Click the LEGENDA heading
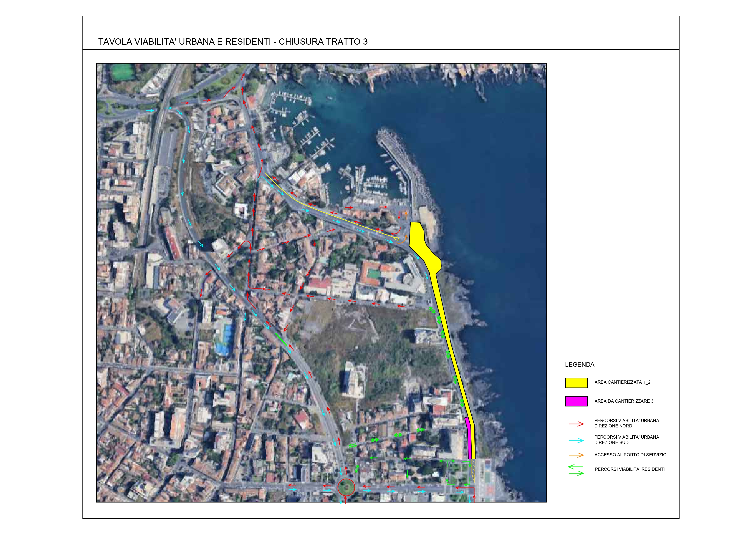This screenshot has width=756, height=535. pos(580,365)
